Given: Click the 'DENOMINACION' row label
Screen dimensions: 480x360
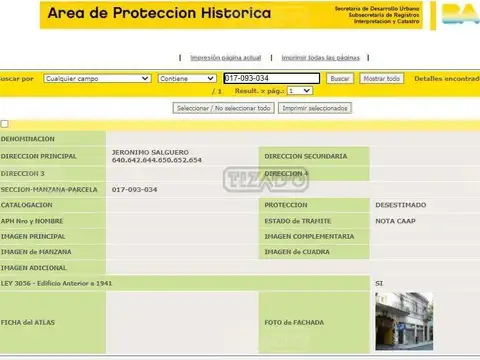Looking at the screenshot, I should pyautogui.click(x=28, y=139).
